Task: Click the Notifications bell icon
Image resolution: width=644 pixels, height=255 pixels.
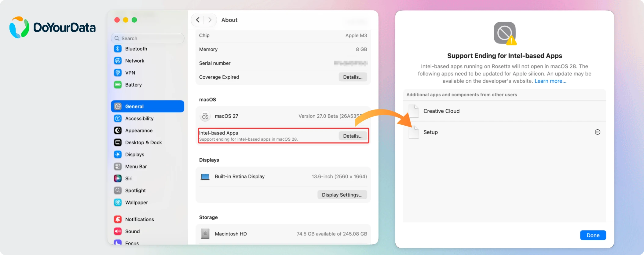Action: 118,219
